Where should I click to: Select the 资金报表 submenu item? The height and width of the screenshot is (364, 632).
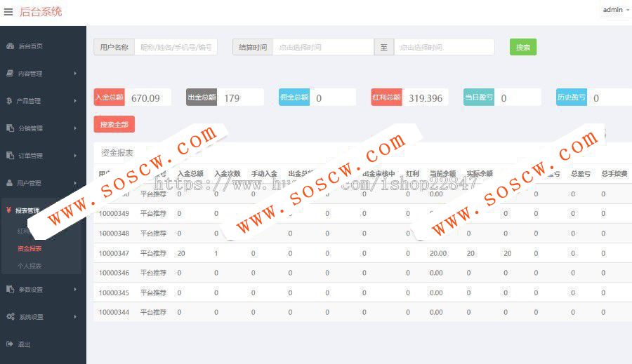coord(29,248)
